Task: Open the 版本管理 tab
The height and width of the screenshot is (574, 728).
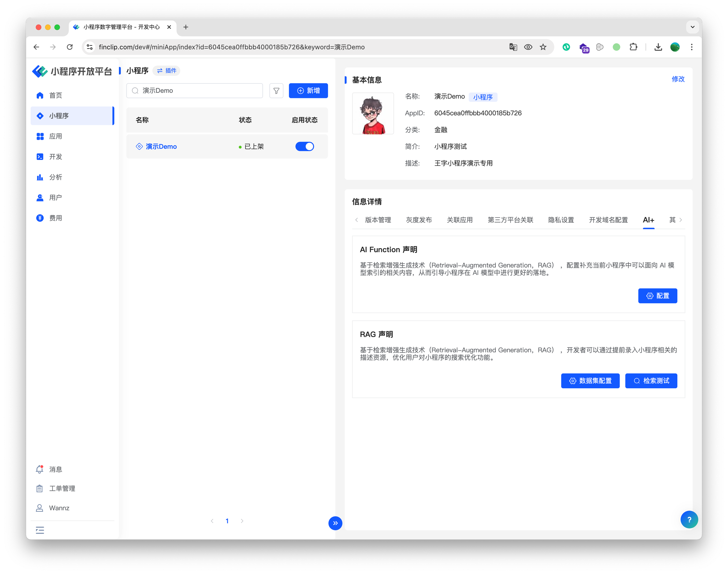Action: (378, 220)
